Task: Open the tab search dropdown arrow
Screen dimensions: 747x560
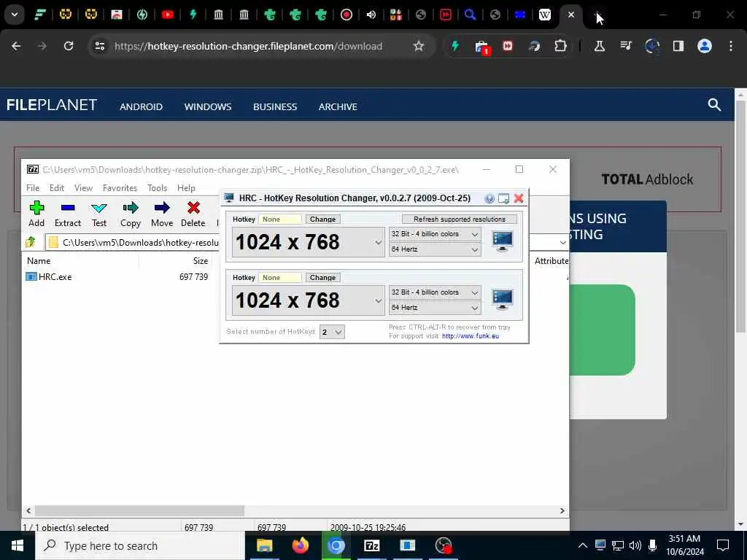Action: [15, 15]
